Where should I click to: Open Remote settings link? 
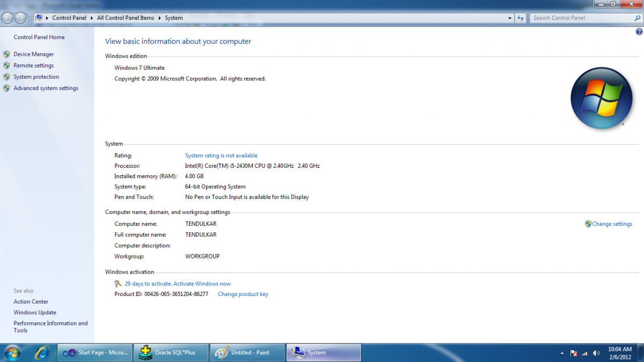coord(34,65)
